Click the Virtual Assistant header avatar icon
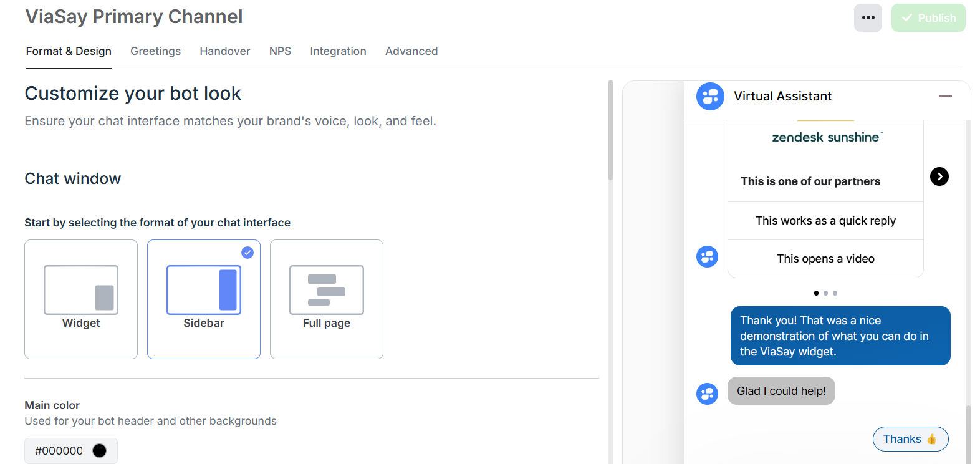 pyautogui.click(x=710, y=97)
